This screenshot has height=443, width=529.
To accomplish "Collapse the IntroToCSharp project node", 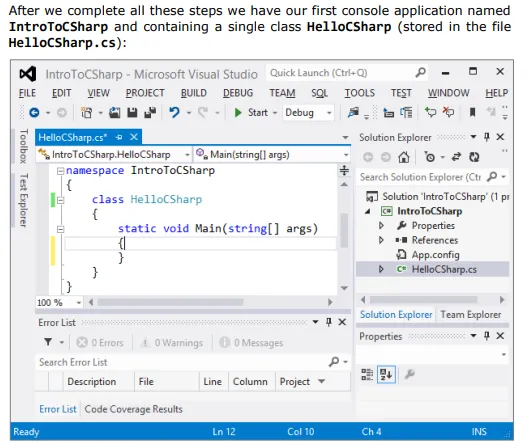I will 368,212.
